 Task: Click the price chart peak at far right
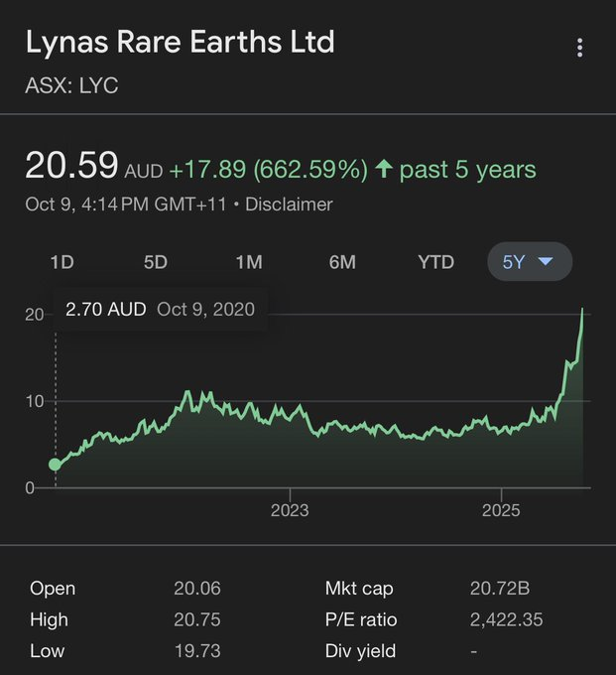(x=582, y=310)
